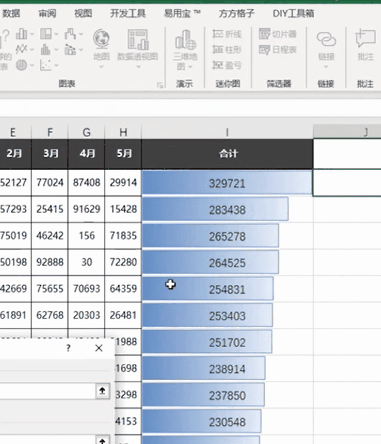
Task: Click the 3月 header cell
Action: coord(50,154)
